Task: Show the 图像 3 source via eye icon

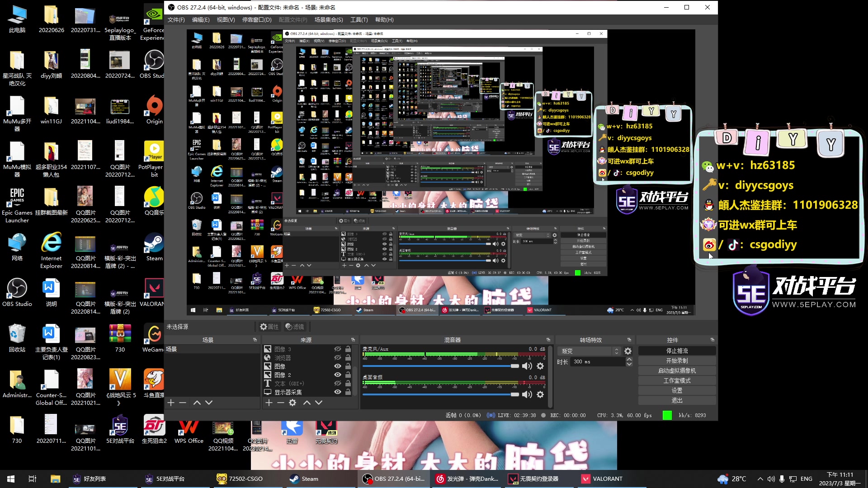Action: pos(337,349)
